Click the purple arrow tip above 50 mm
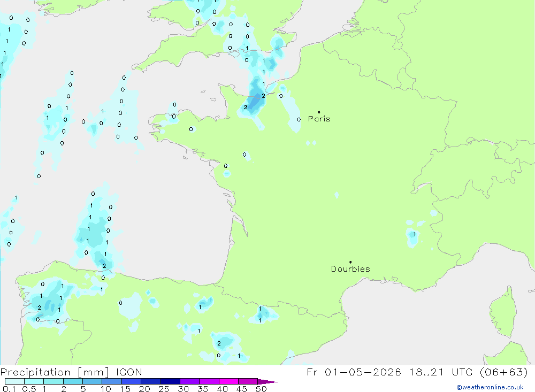Screen dimensions: 535x392 pyautogui.click(x=267, y=382)
